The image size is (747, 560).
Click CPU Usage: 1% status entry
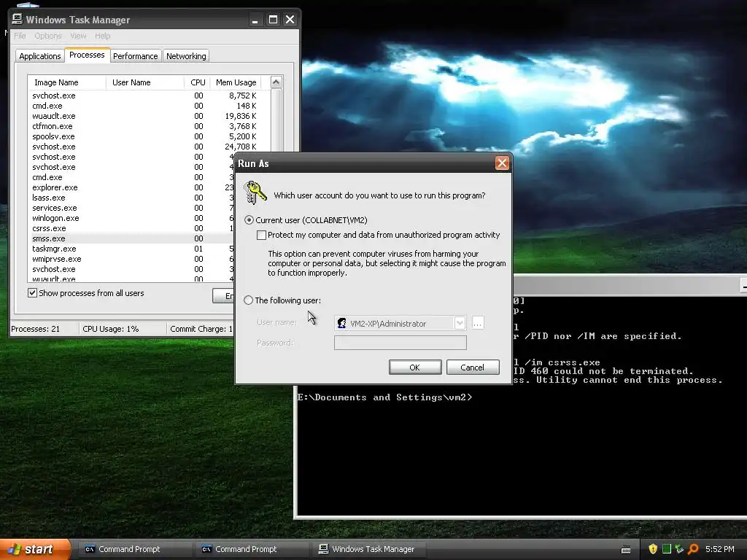[111, 329]
